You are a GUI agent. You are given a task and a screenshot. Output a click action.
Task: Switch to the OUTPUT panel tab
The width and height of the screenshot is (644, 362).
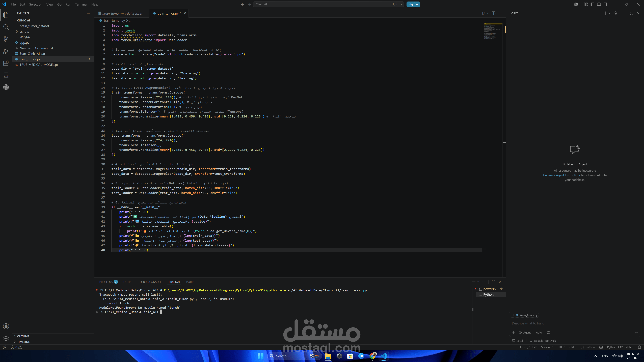[x=128, y=282]
